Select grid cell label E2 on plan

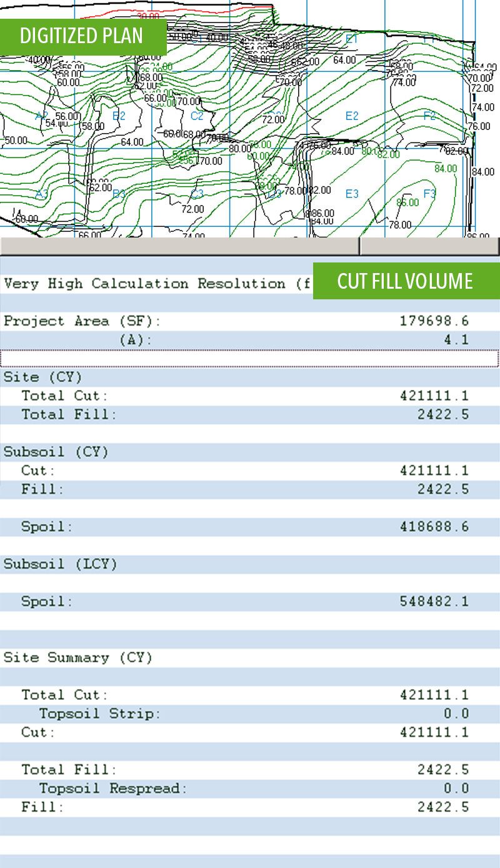352,116
